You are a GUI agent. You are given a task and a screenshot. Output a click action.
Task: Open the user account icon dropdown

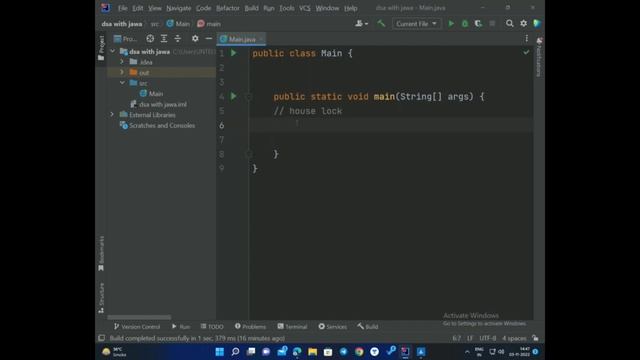[x=361, y=24]
